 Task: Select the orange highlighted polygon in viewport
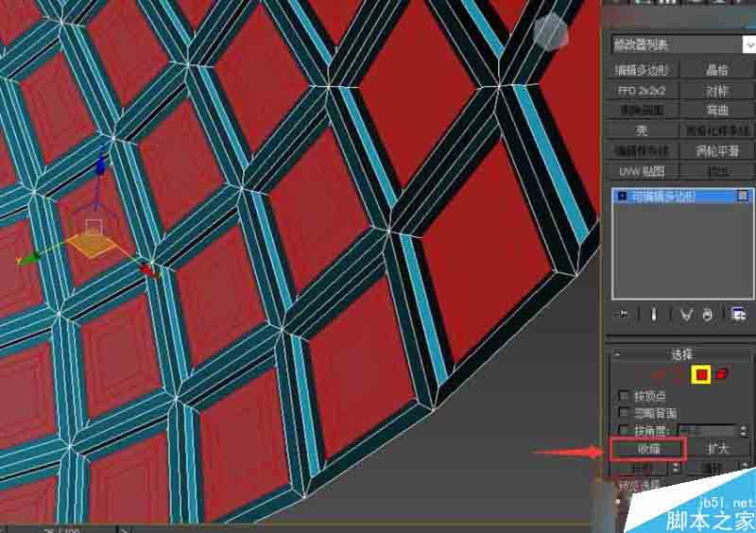pyautogui.click(x=92, y=245)
